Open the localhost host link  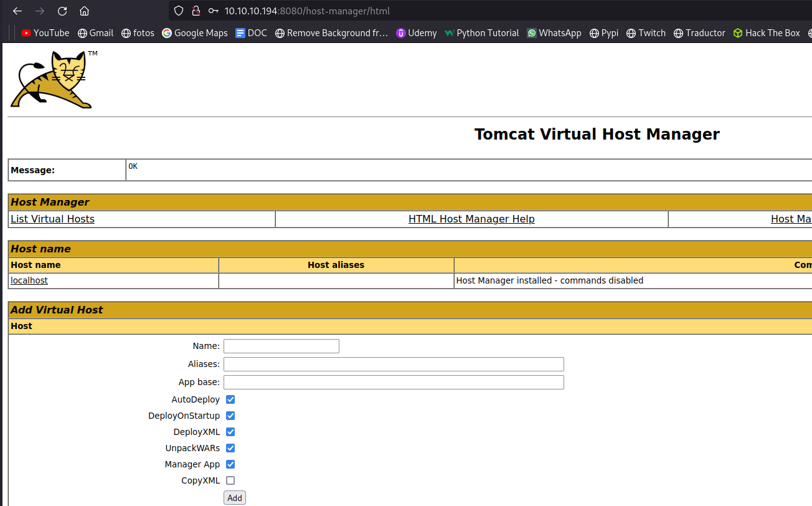coord(29,280)
